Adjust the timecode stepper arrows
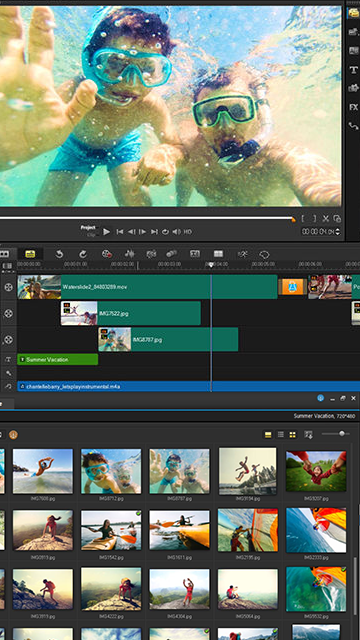This screenshot has height=640, width=360. click(x=338, y=232)
